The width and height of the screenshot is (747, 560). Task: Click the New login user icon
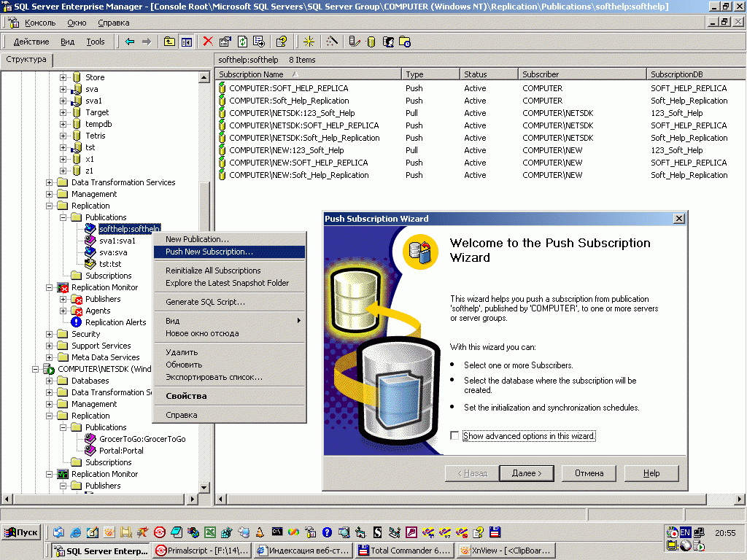pos(388,42)
